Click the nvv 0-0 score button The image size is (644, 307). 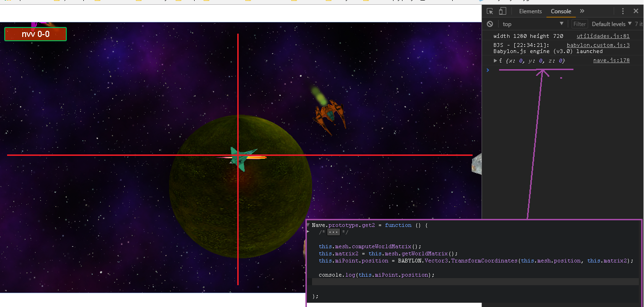point(36,34)
